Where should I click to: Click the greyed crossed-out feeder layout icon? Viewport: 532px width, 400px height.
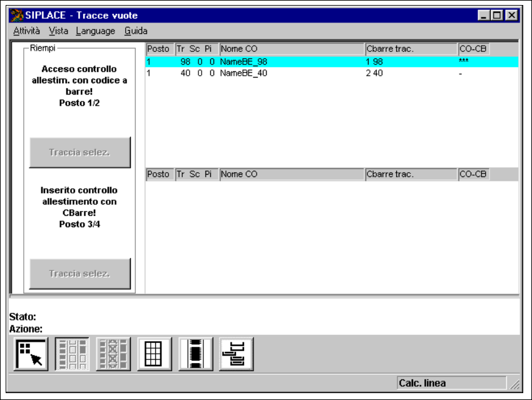click(113, 354)
